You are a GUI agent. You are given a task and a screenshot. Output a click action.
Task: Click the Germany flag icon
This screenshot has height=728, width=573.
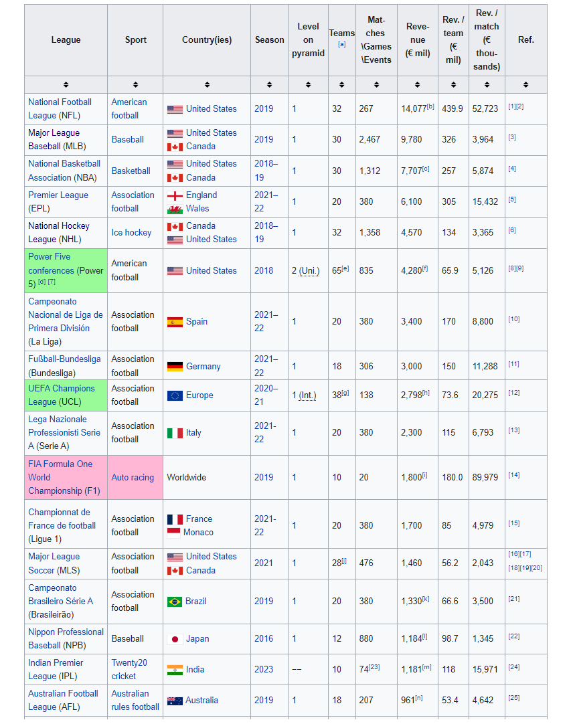coord(175,366)
